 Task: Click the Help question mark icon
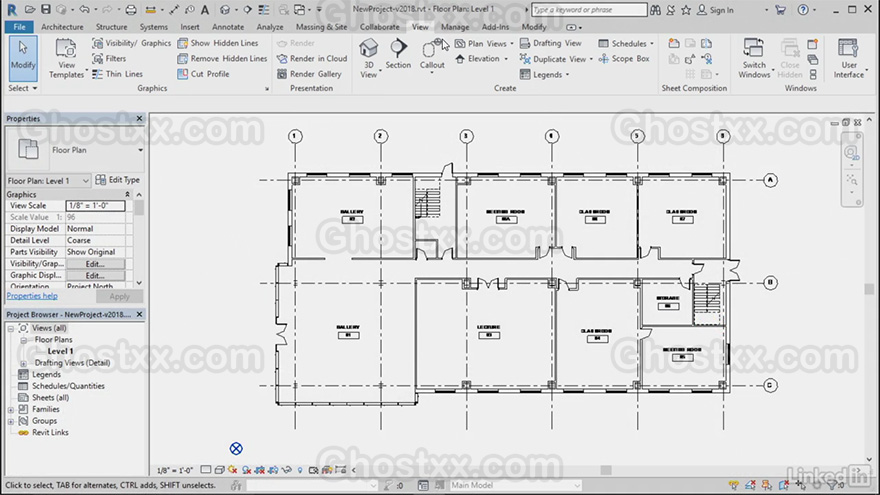(803, 10)
